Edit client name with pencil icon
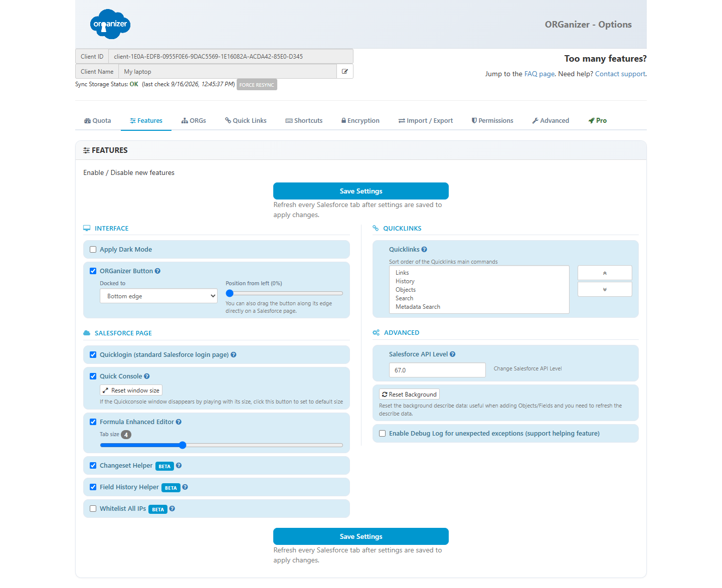This screenshot has height=588, width=722. coord(345,72)
